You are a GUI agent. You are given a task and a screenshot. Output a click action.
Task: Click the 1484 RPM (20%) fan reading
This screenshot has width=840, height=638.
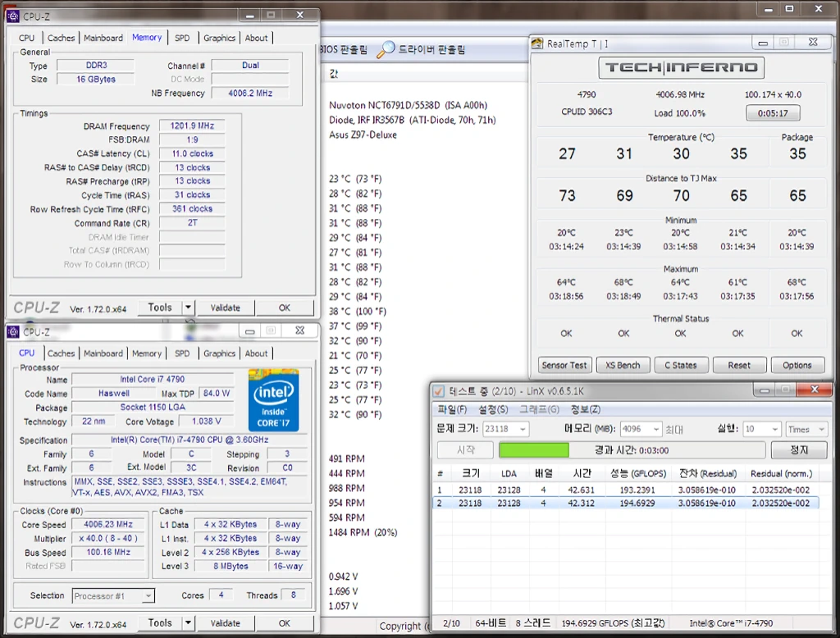click(x=363, y=532)
